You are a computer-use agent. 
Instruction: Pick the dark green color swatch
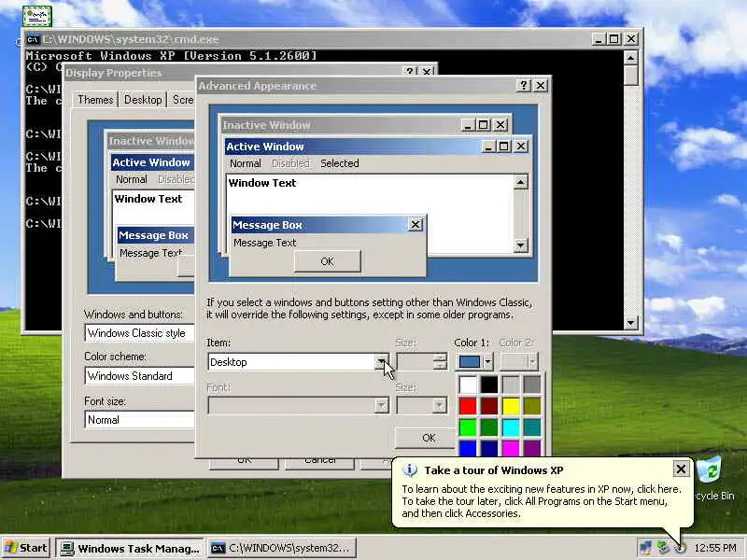click(x=489, y=427)
